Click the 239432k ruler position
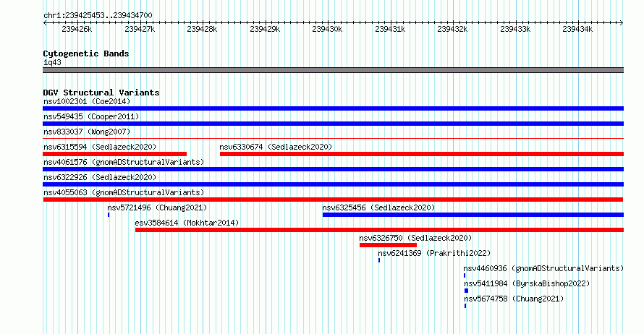644x334 pixels. pyautogui.click(x=452, y=29)
